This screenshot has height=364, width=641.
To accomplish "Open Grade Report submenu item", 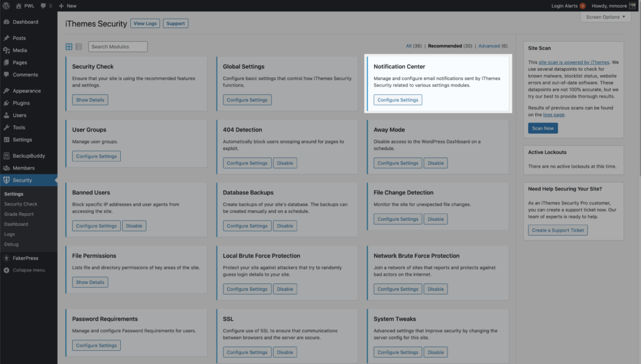I will [x=19, y=214].
